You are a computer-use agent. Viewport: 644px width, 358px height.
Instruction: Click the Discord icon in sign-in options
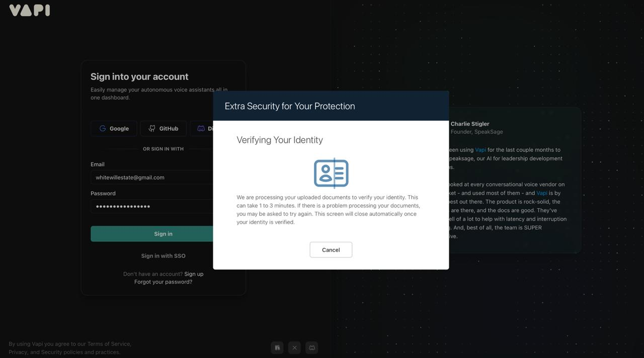(x=201, y=129)
